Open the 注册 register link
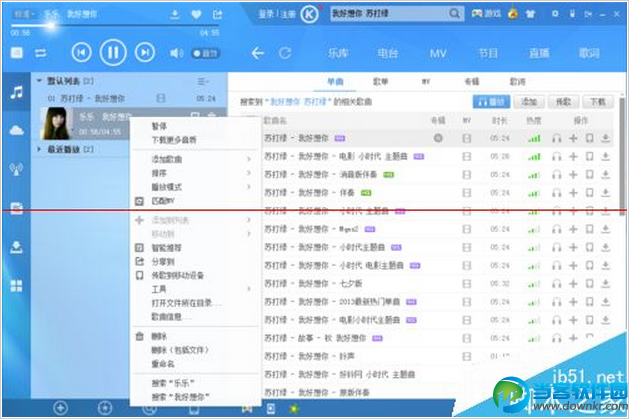This screenshot has width=629, height=420. (x=288, y=14)
